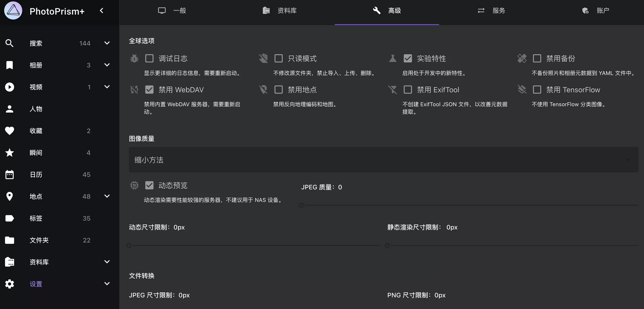The height and width of the screenshot is (309, 644).
Task: Collapse the sidebar with the chevron arrow
Action: point(102,11)
